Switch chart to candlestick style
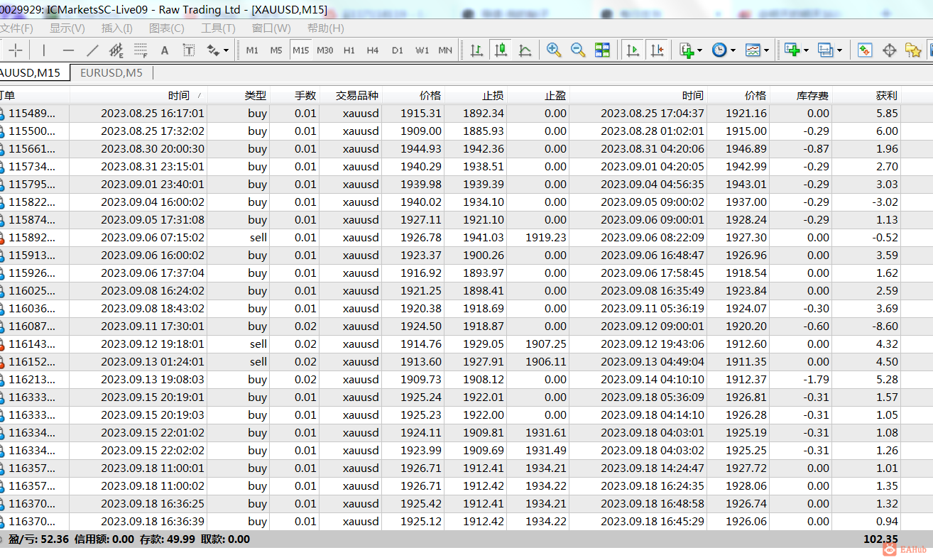This screenshot has width=933, height=560. coord(501,50)
